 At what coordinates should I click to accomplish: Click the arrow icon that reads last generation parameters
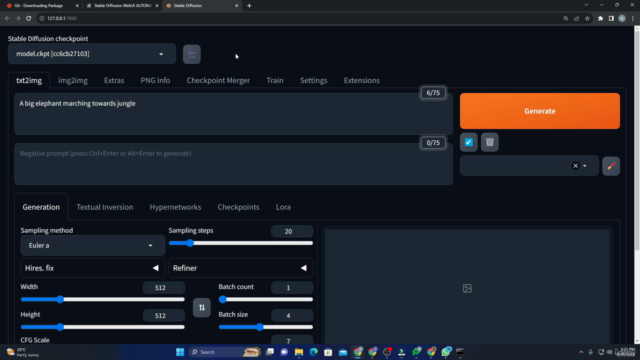click(469, 142)
